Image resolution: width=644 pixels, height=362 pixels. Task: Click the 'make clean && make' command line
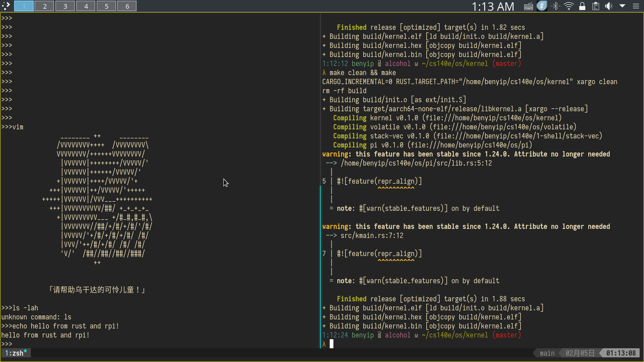pyautogui.click(x=359, y=73)
